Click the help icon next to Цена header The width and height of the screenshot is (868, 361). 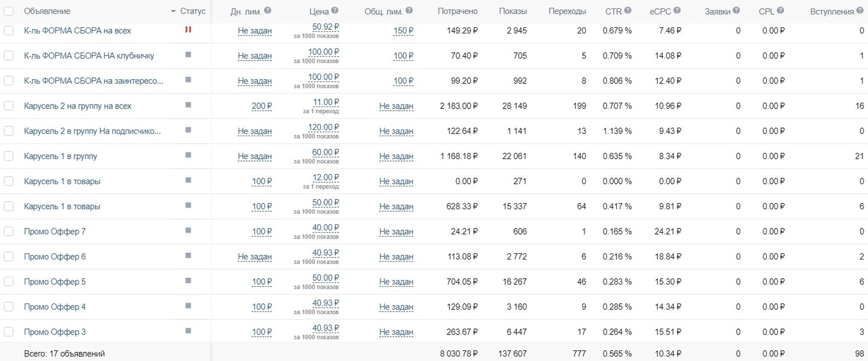click(x=335, y=11)
